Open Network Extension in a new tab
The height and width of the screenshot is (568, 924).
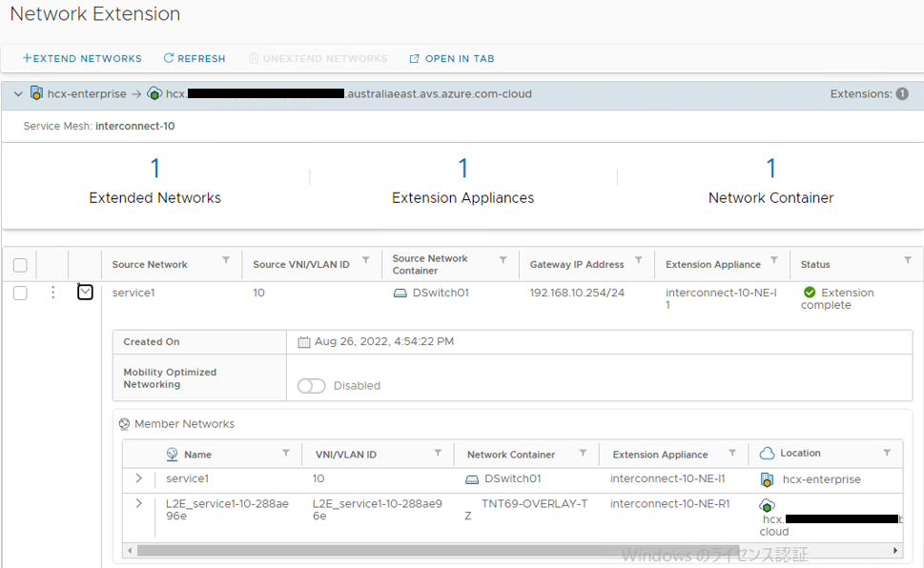(x=452, y=58)
